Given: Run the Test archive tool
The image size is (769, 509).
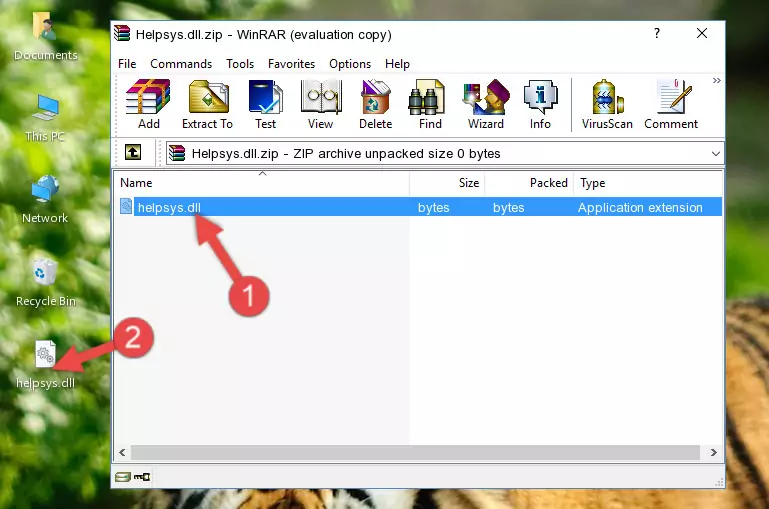Looking at the screenshot, I should coord(265,104).
